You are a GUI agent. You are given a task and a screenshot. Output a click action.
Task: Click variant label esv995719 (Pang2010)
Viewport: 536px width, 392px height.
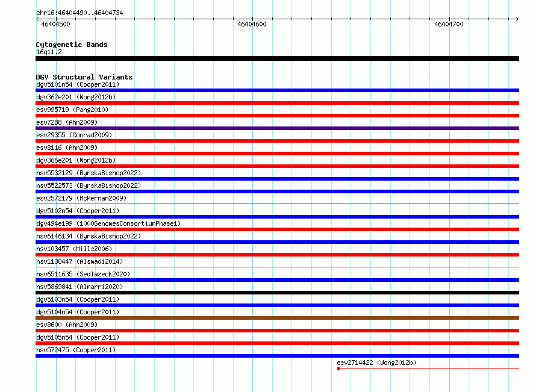point(72,110)
